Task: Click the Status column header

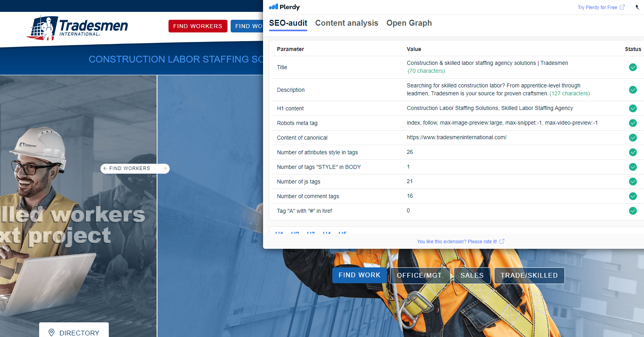Action: (x=633, y=49)
